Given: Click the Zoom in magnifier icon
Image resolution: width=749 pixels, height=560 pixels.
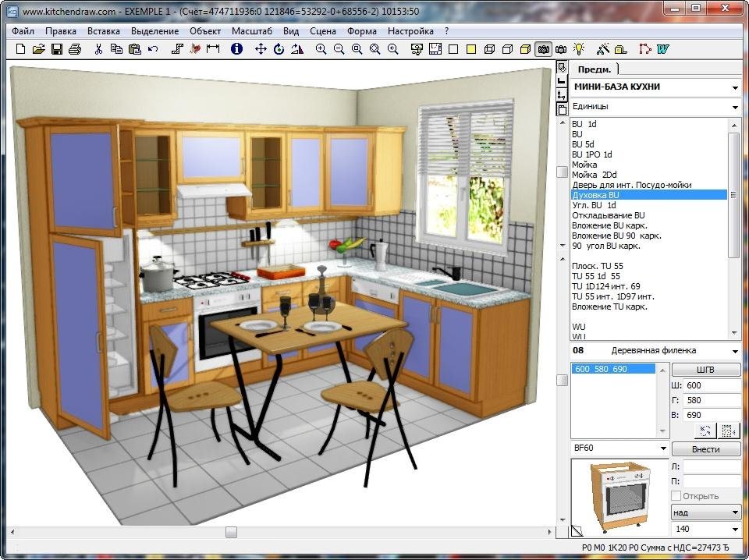Looking at the screenshot, I should [321, 49].
